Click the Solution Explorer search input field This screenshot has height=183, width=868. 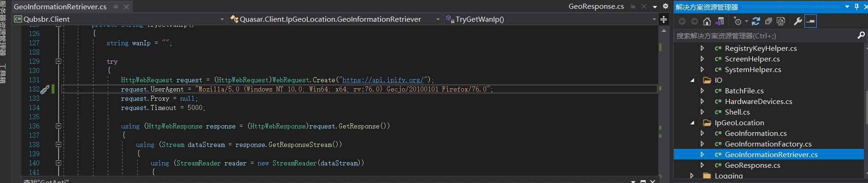(765, 36)
